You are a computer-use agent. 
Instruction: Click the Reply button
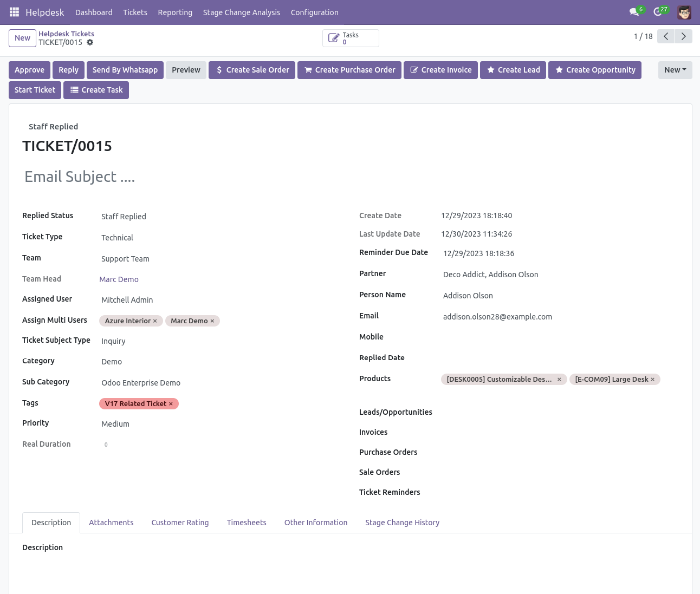tap(68, 70)
